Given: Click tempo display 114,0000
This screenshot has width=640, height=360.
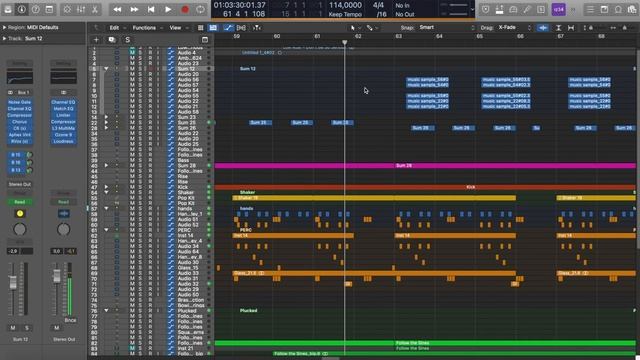Looking at the screenshot, I should [x=345, y=5].
